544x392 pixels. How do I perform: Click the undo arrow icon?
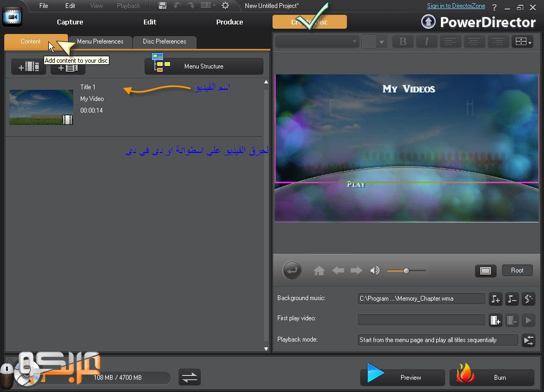177,5
